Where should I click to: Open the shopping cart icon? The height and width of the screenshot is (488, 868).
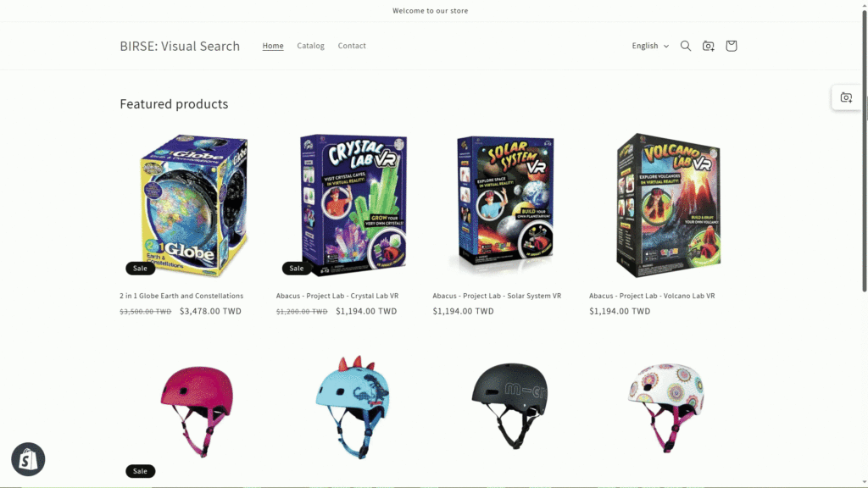[x=731, y=46]
